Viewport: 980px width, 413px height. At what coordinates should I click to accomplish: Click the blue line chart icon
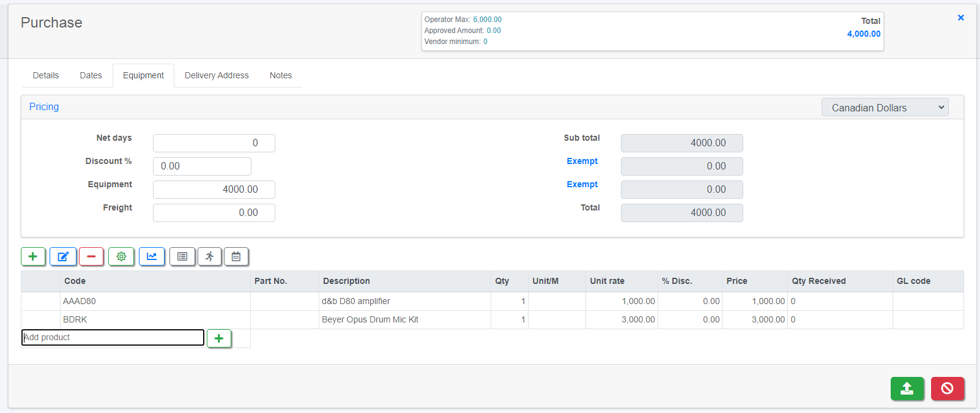click(x=152, y=256)
